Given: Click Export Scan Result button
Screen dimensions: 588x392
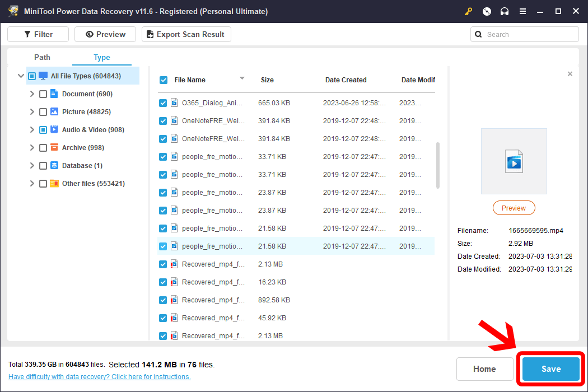Looking at the screenshot, I should point(186,34).
